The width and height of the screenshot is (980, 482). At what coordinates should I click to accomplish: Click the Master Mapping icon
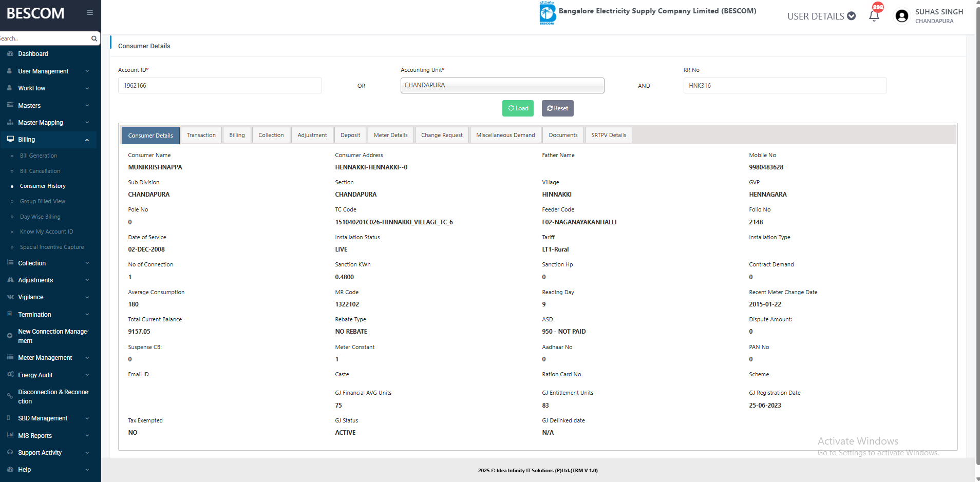pos(10,122)
